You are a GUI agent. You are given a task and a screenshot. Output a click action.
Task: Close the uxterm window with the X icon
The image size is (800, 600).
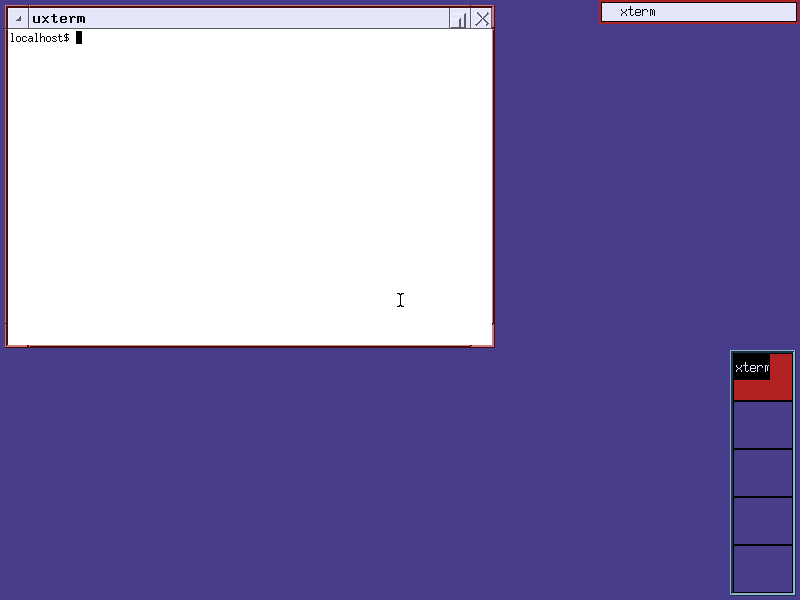[482, 18]
